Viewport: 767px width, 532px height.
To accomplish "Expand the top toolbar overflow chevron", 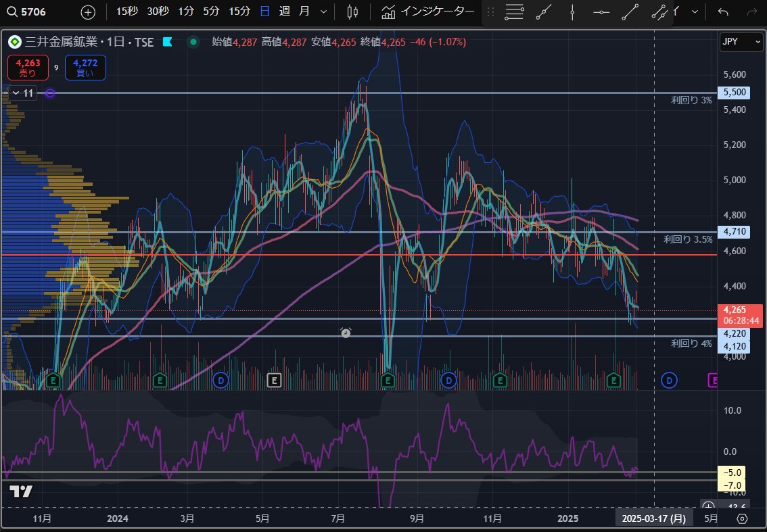I will pos(695,12).
